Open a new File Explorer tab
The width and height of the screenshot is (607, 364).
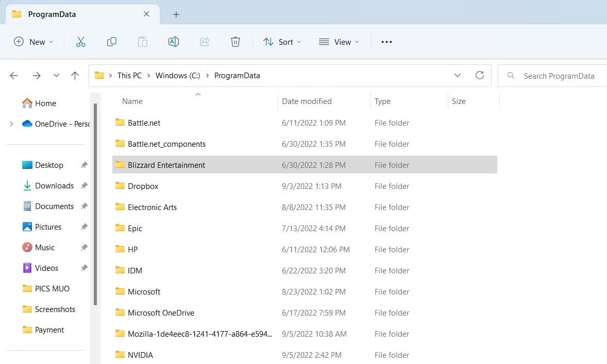176,14
